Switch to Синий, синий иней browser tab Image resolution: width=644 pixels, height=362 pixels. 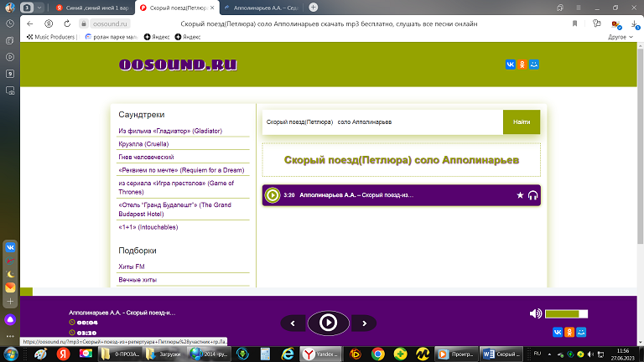[x=93, y=8]
